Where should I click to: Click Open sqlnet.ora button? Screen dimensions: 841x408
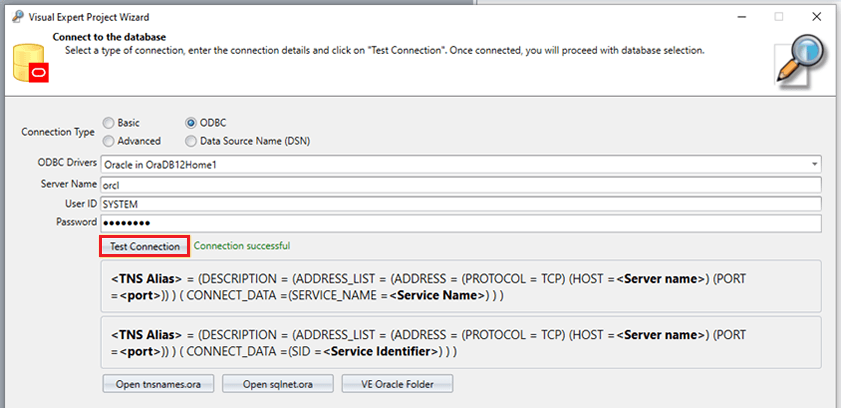(277, 384)
